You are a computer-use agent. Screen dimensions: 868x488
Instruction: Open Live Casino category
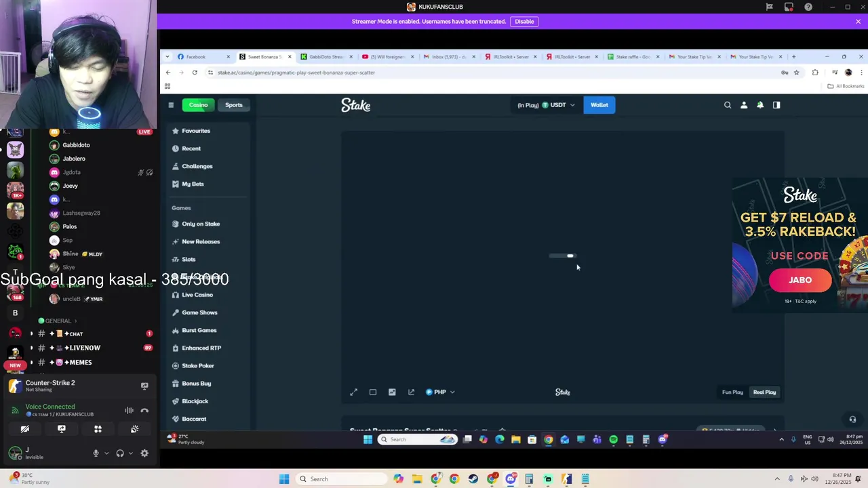tap(197, 295)
